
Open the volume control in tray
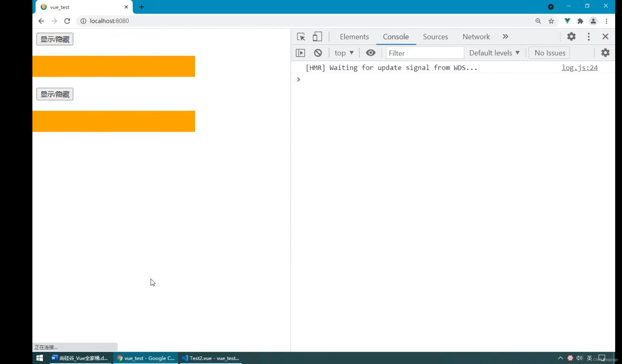579,358
